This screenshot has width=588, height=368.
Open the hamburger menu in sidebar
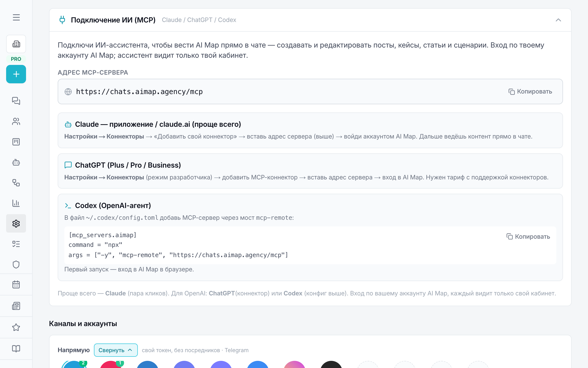point(16,17)
